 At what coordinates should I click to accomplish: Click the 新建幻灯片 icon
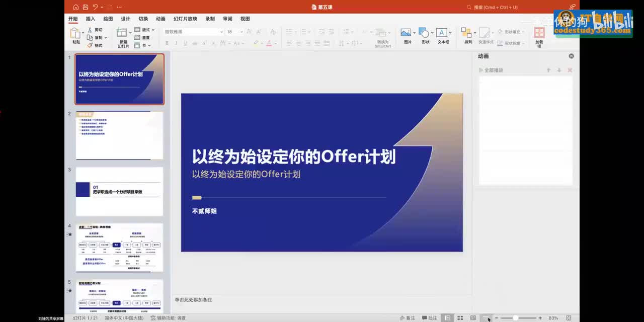122,33
